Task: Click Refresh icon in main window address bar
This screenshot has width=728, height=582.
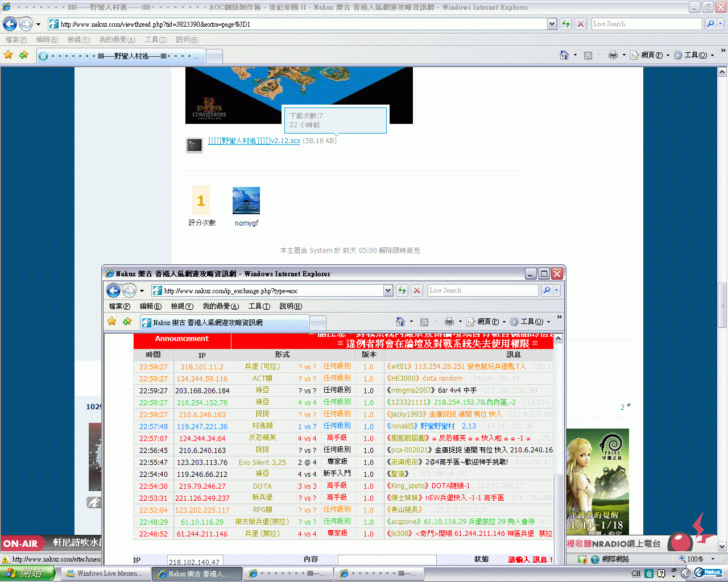Action: (566, 24)
